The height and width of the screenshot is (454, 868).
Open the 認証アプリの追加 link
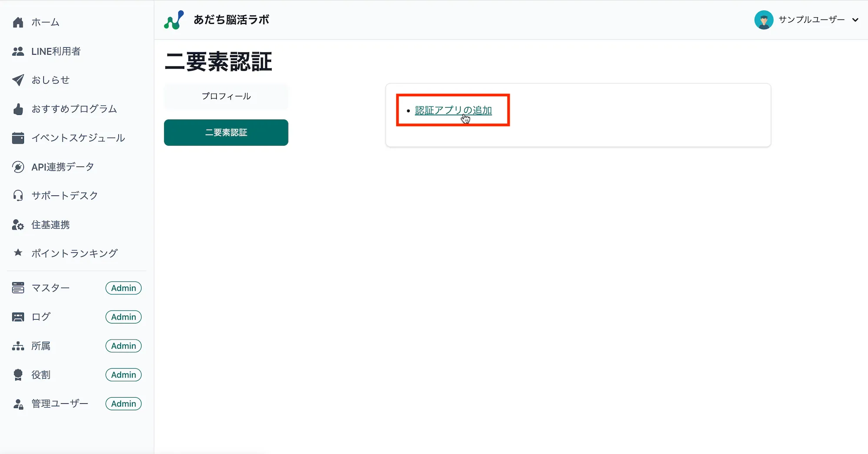[x=453, y=110]
